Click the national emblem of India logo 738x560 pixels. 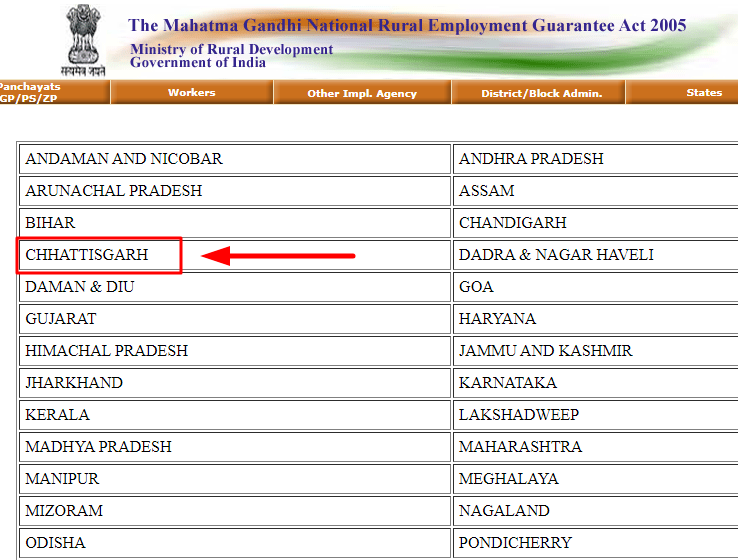coord(83,40)
